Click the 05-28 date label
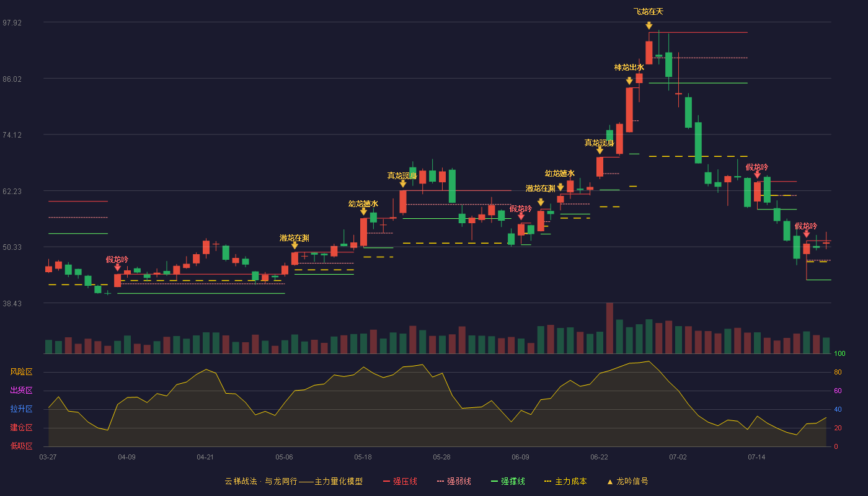868x496 pixels. 441,457
